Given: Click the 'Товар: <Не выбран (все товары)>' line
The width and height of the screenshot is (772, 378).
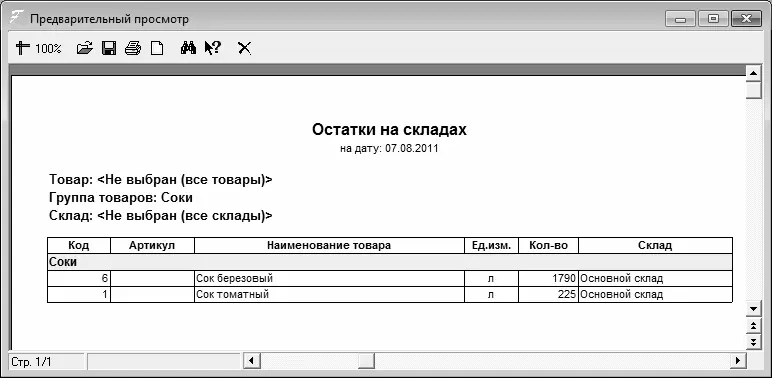Looking at the screenshot, I should [161, 180].
